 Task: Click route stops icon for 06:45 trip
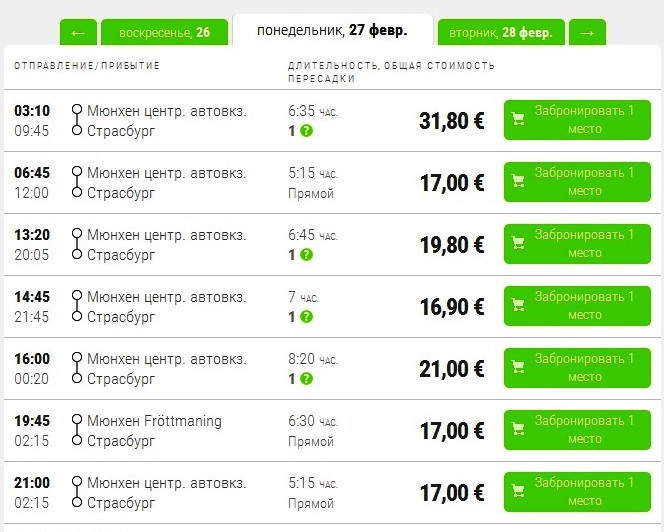click(x=76, y=182)
